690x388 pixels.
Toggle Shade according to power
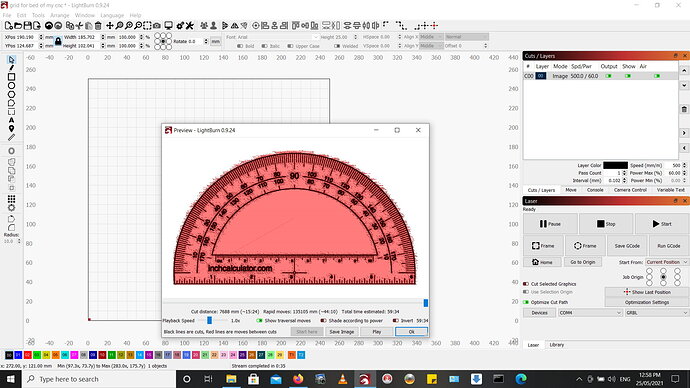(x=323, y=320)
